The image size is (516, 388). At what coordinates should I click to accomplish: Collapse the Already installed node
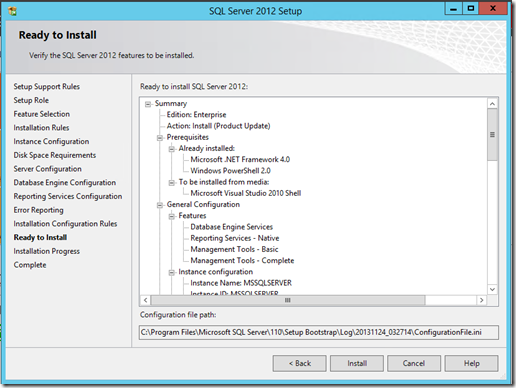[171, 149]
